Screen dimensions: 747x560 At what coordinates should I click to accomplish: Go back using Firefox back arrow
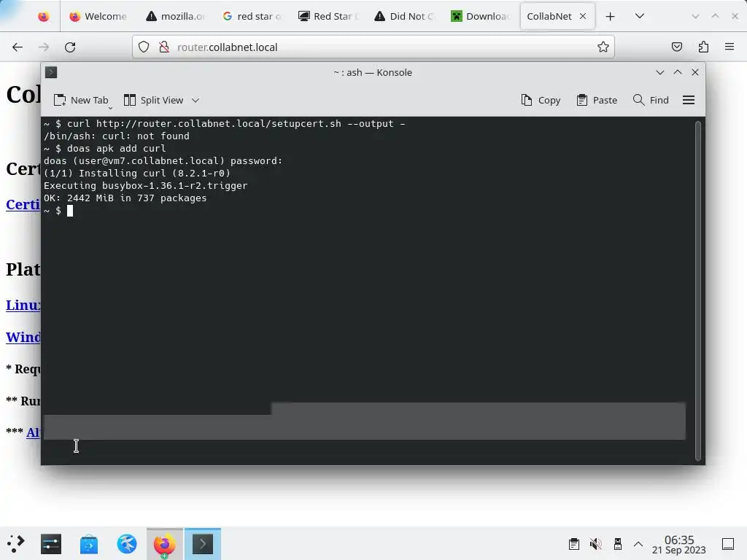point(18,47)
